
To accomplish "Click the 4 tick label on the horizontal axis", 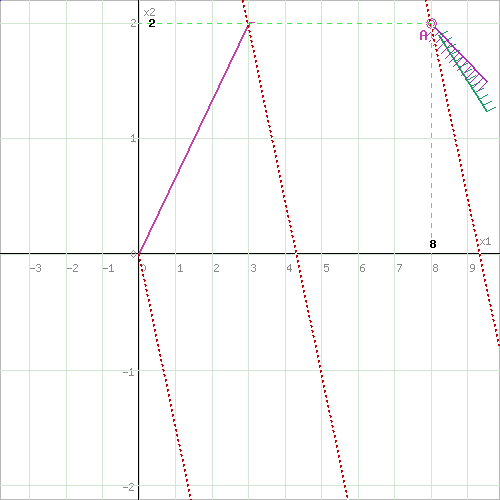I will tap(289, 268).
